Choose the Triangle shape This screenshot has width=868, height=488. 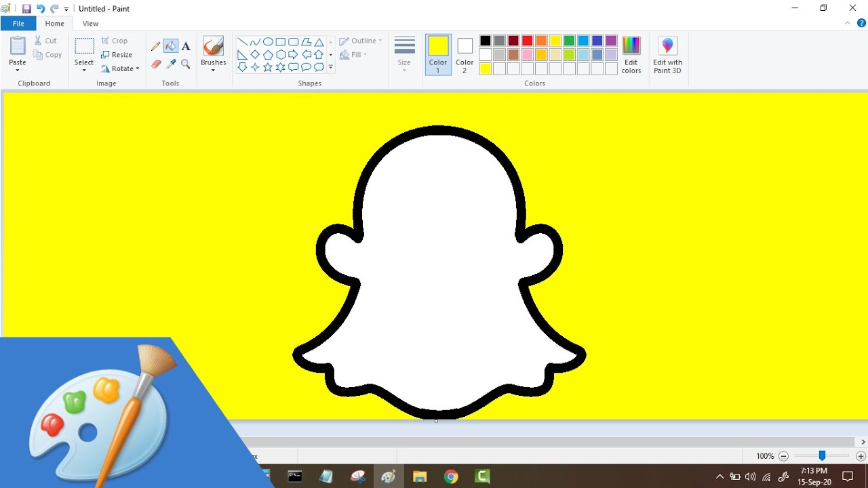pos(319,41)
